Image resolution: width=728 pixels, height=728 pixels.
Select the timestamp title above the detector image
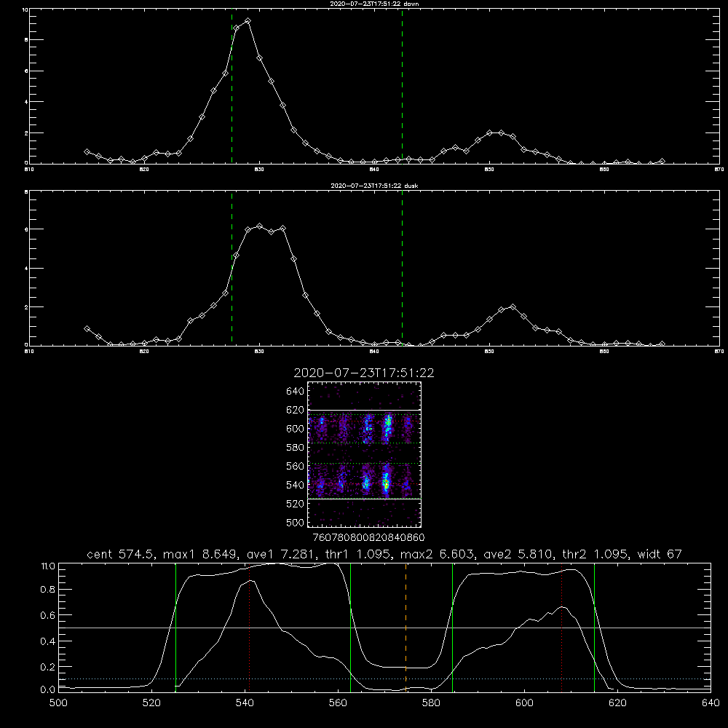pyautogui.click(x=364, y=373)
